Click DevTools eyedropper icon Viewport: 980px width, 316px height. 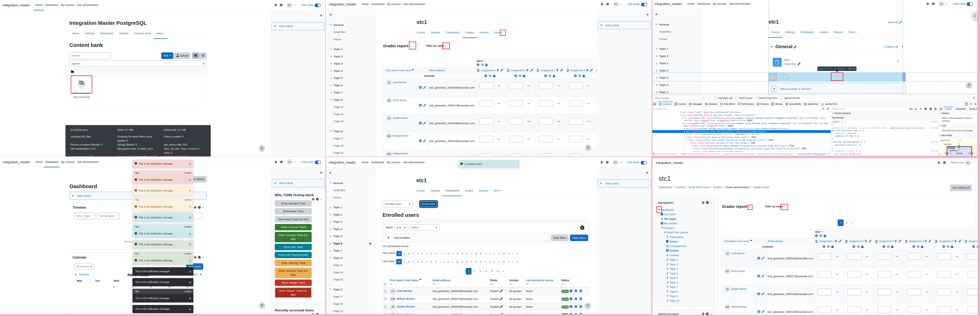click(828, 109)
